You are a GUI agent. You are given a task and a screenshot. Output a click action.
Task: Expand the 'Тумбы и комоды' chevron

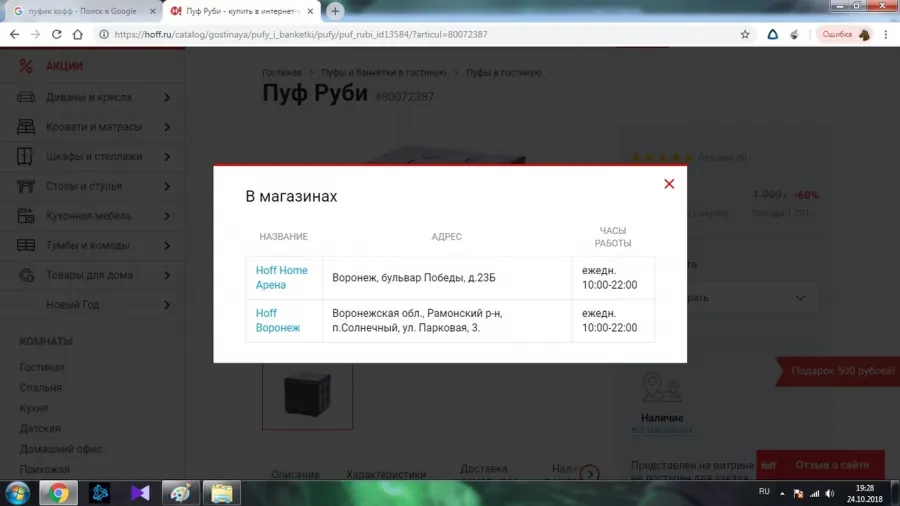point(167,246)
